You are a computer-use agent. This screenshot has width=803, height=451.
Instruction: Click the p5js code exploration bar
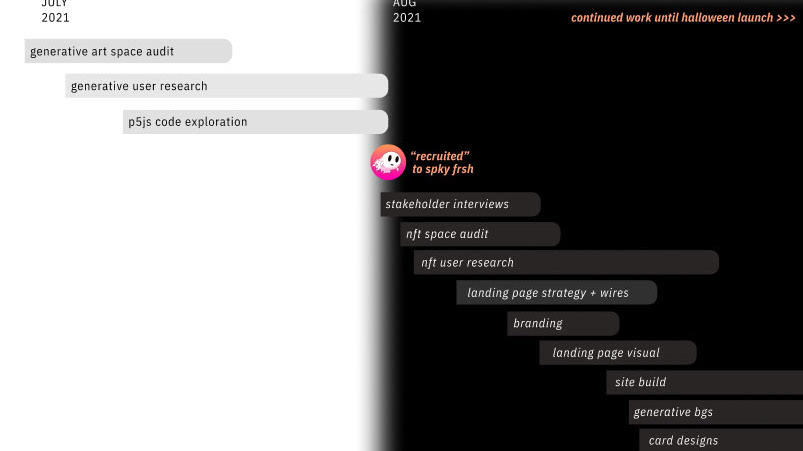(255, 122)
